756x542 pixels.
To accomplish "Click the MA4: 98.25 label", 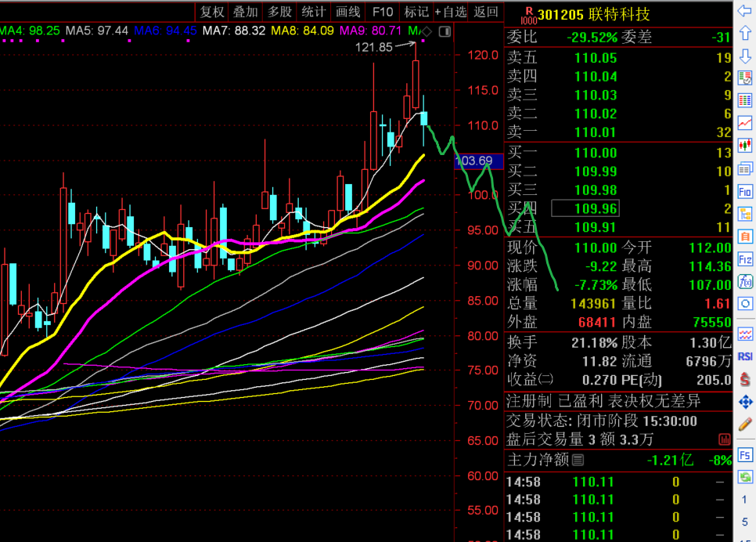I will pos(30,31).
